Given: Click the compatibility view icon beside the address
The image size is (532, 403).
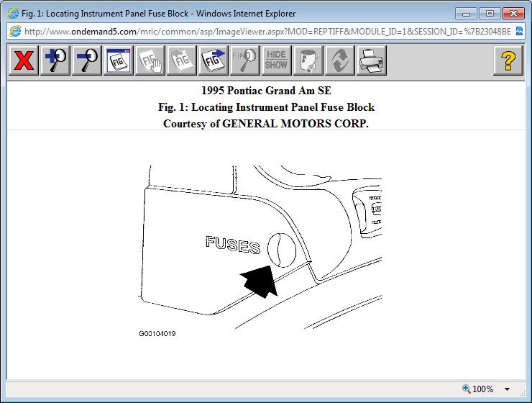Looking at the screenshot, I should pyautogui.click(x=519, y=32).
